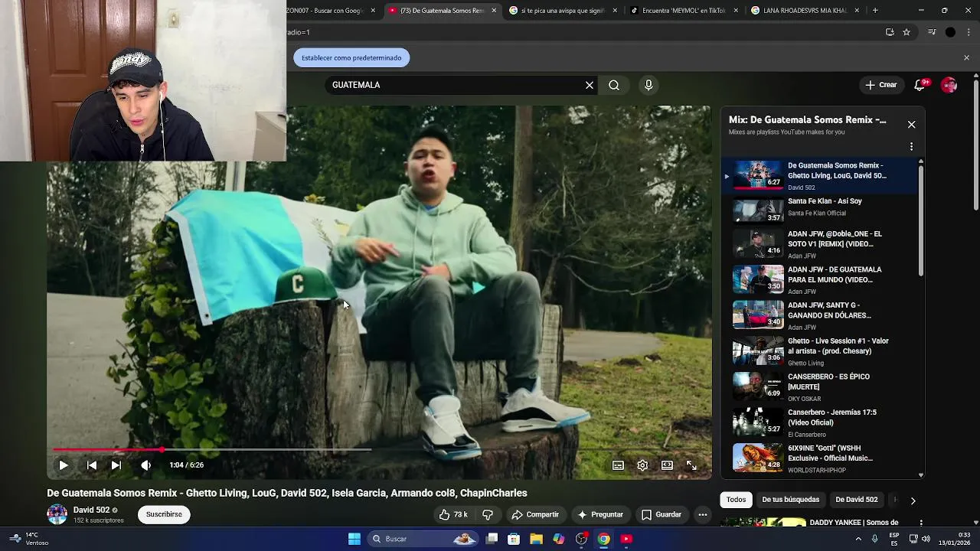Open the volume icon in system tray

(x=926, y=539)
